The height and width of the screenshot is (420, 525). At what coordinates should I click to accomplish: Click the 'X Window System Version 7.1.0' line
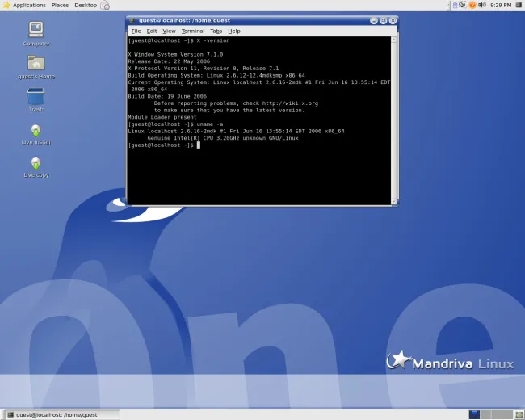[175, 55]
